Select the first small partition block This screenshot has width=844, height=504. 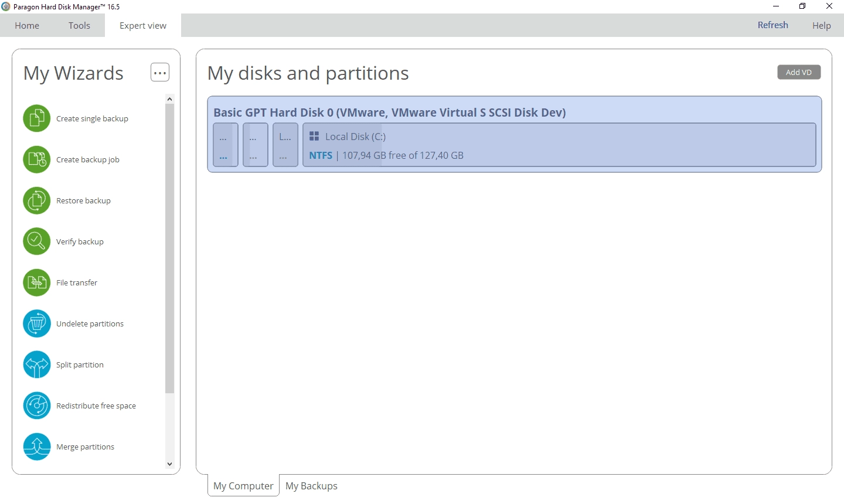226,145
